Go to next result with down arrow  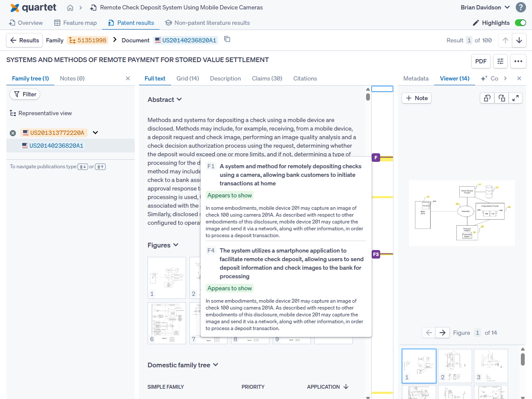[519, 40]
